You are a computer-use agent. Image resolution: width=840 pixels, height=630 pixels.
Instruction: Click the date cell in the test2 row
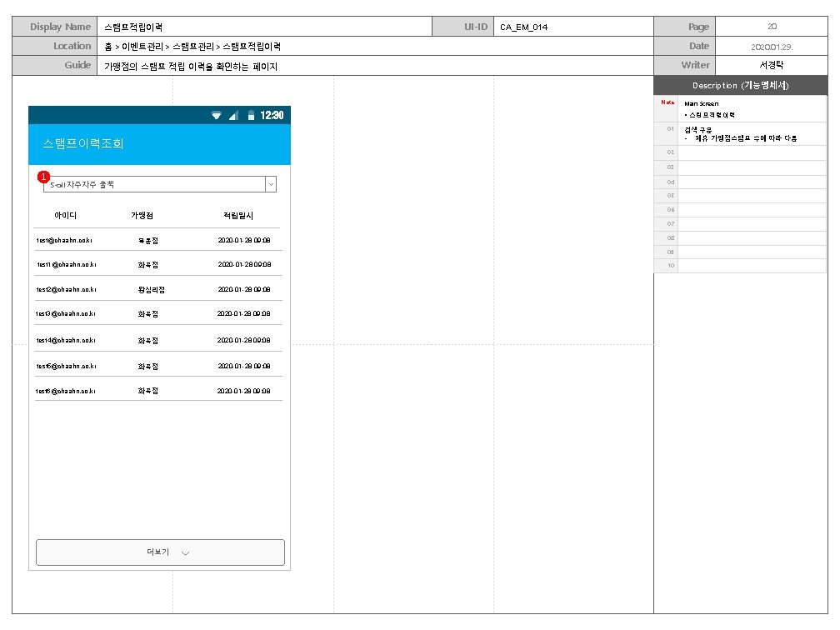click(x=243, y=289)
